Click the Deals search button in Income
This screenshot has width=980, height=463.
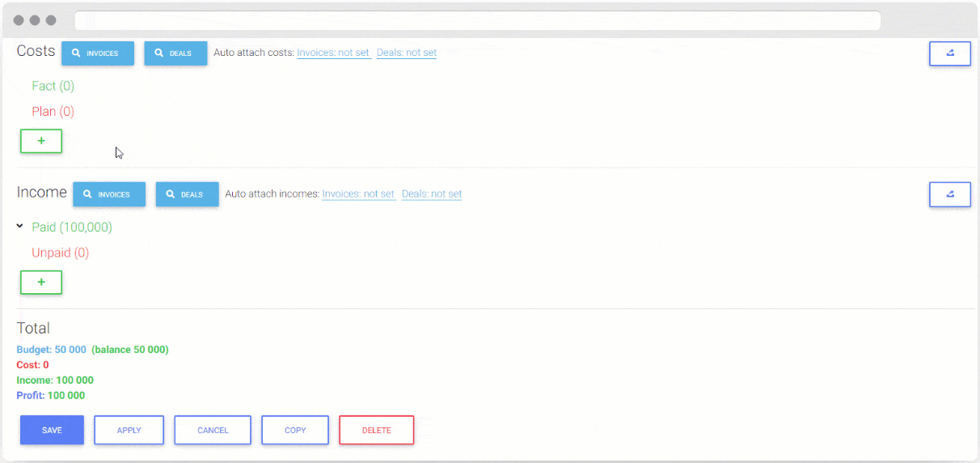tap(187, 194)
